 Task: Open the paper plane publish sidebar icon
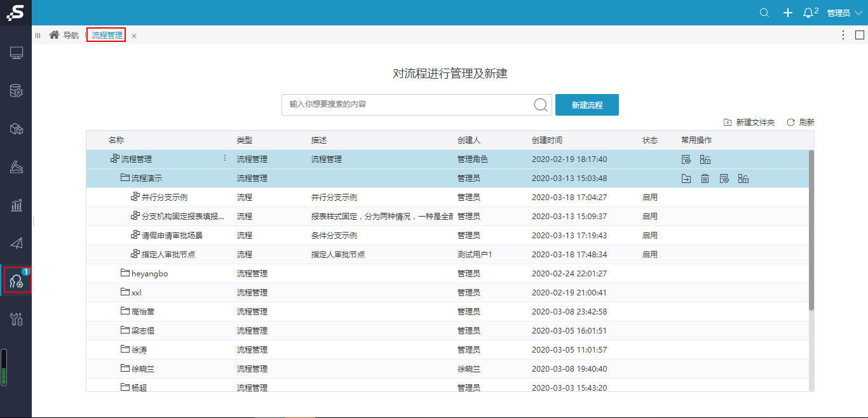[x=17, y=243]
